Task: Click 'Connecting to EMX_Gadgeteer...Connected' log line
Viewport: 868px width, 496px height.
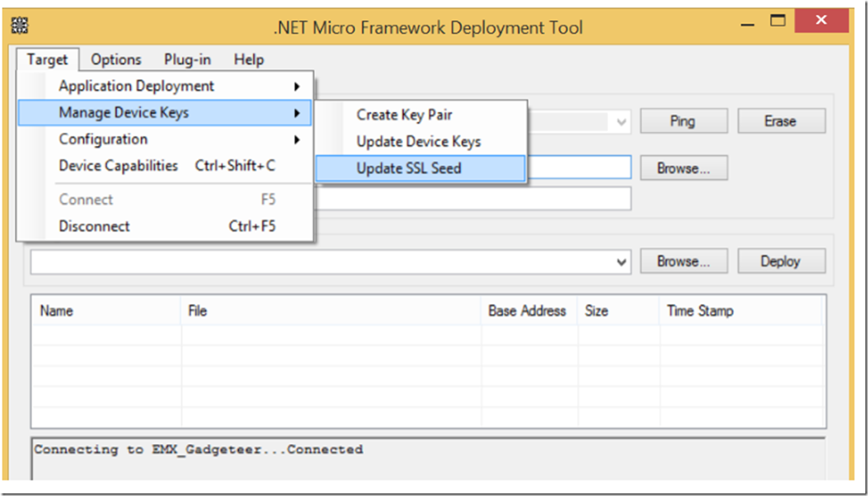Action: (x=199, y=450)
